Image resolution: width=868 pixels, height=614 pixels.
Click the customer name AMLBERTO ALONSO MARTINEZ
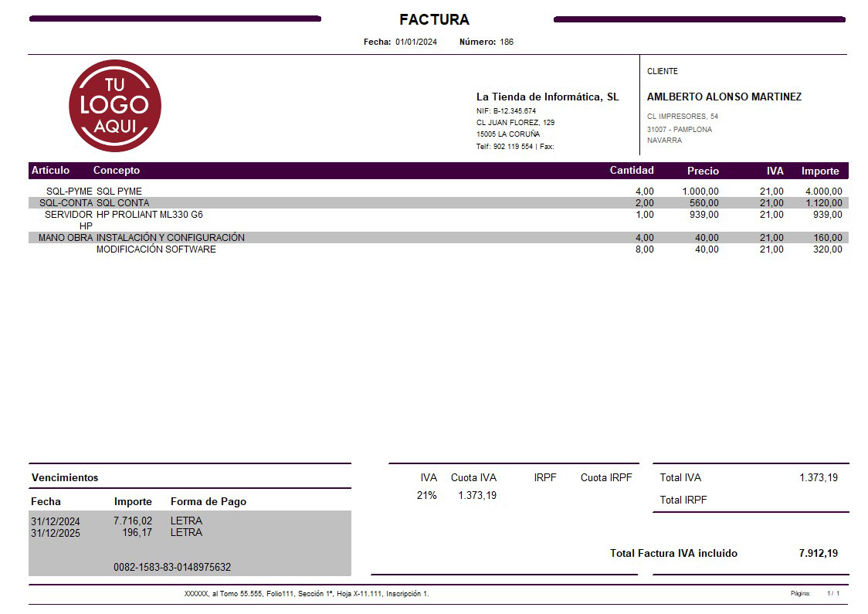click(x=724, y=97)
